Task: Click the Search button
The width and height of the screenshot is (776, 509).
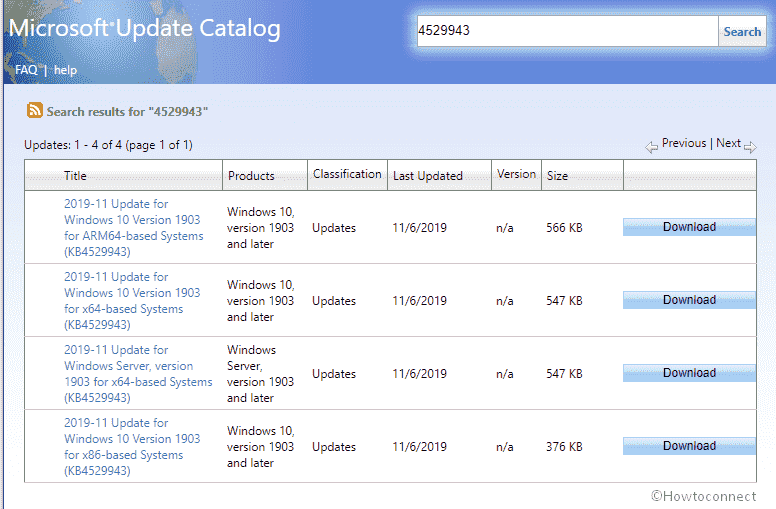Action: 742,31
